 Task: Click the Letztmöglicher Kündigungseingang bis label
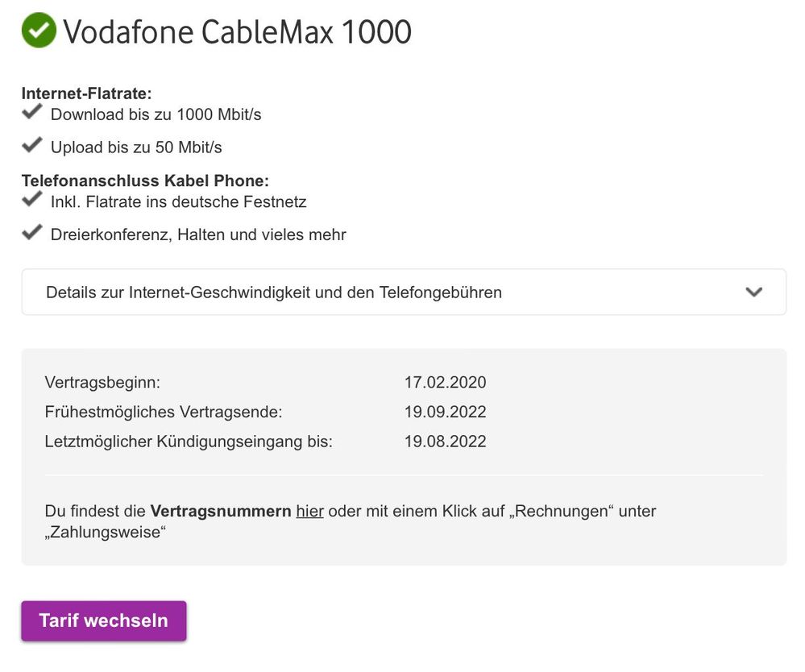pyautogui.click(x=189, y=442)
